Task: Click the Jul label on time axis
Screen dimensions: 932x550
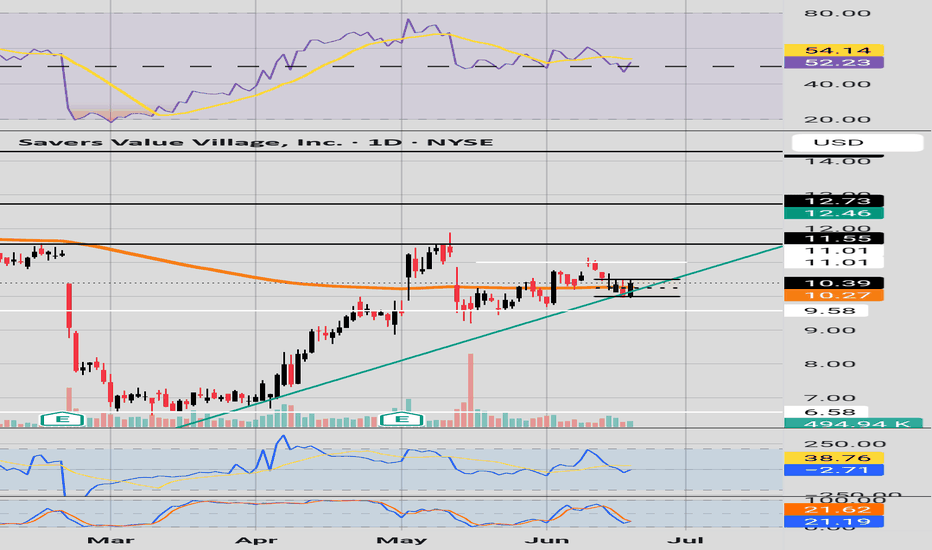Action: tap(685, 540)
